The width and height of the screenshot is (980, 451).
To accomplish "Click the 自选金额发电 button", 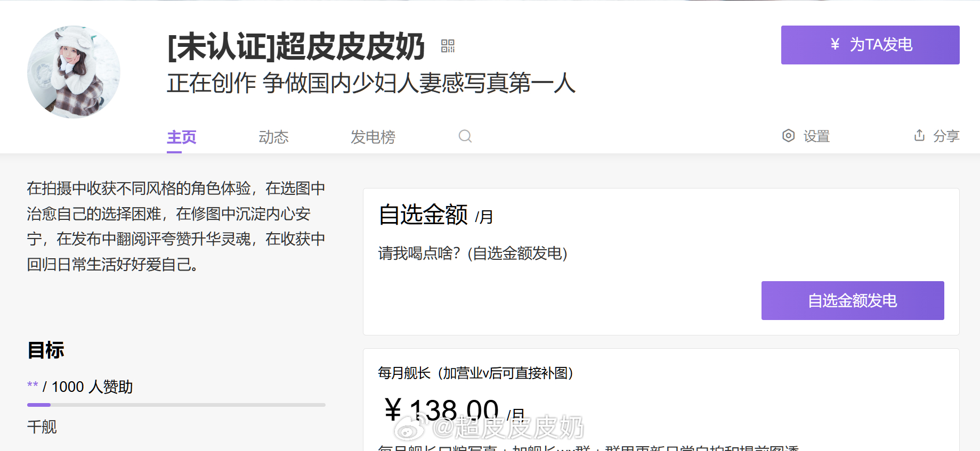I will point(853,300).
